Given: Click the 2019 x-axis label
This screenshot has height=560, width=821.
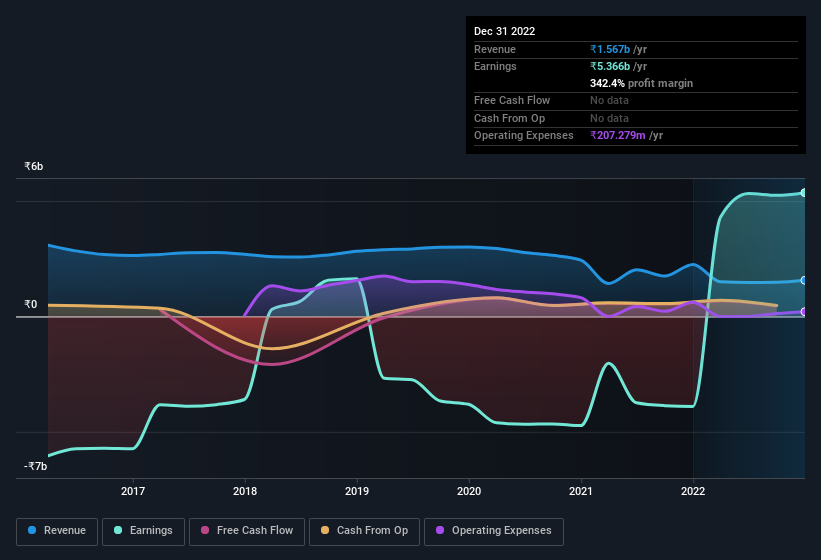Looking at the screenshot, I should point(357,491).
